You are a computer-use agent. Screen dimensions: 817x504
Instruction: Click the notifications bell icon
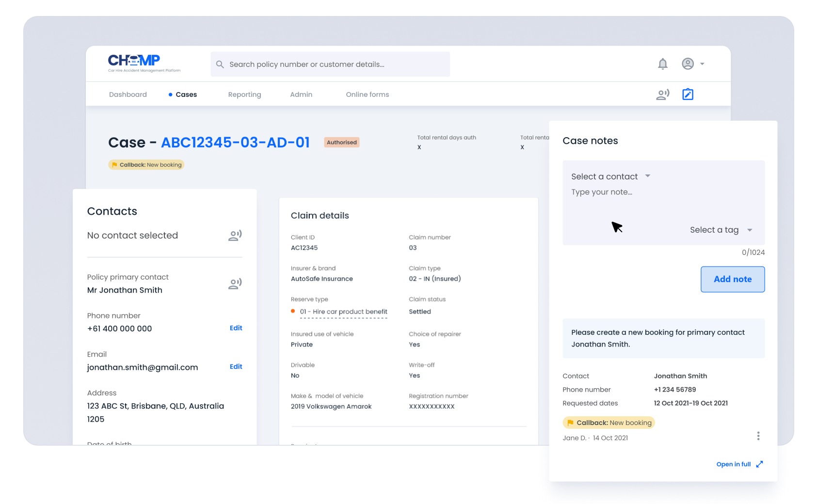point(662,64)
